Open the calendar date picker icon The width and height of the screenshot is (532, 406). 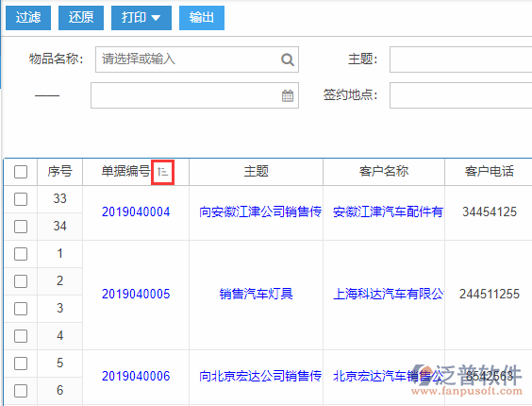tap(288, 95)
